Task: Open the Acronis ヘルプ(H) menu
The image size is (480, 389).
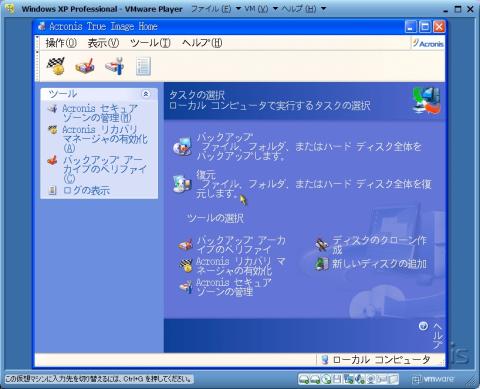Action: coord(202,43)
